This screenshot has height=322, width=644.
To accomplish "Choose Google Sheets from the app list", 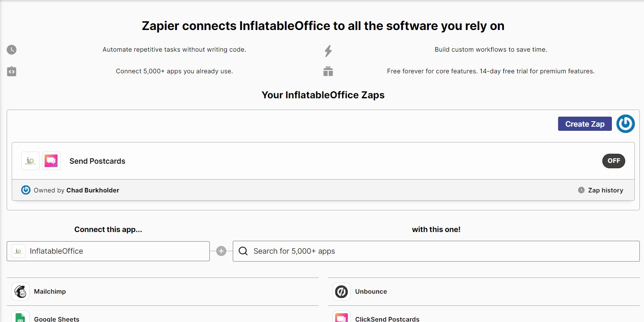I will (57, 319).
